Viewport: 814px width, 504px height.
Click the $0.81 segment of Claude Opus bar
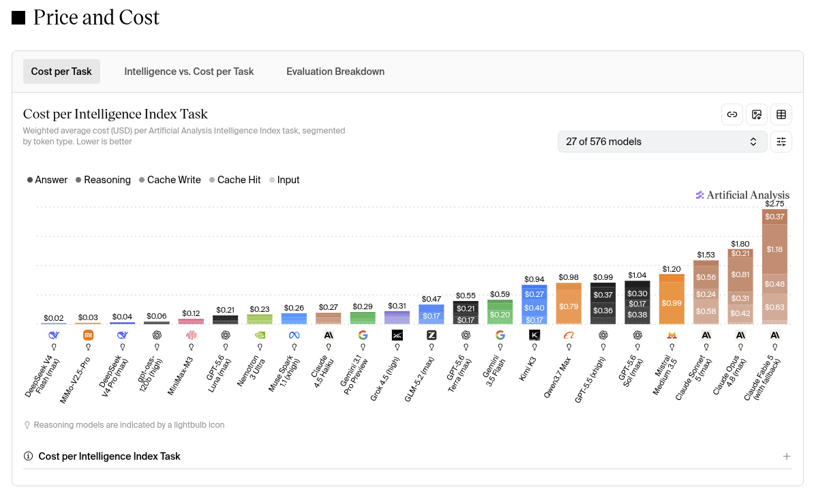point(740,274)
